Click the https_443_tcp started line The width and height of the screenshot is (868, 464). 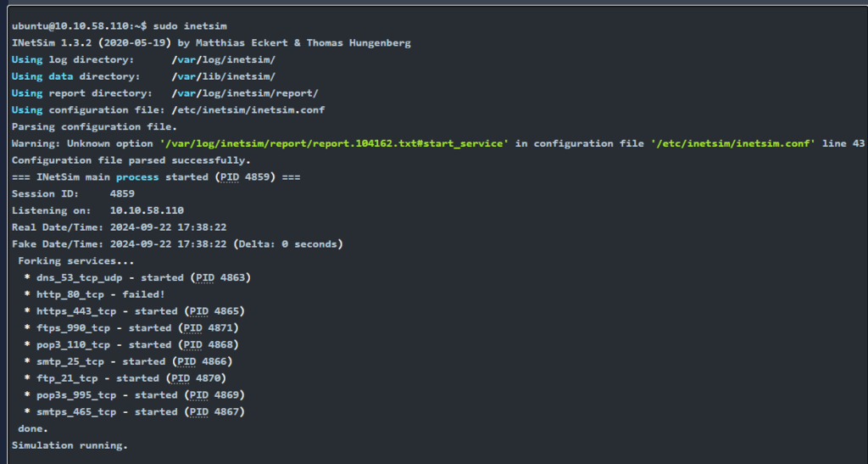pyautogui.click(x=135, y=311)
